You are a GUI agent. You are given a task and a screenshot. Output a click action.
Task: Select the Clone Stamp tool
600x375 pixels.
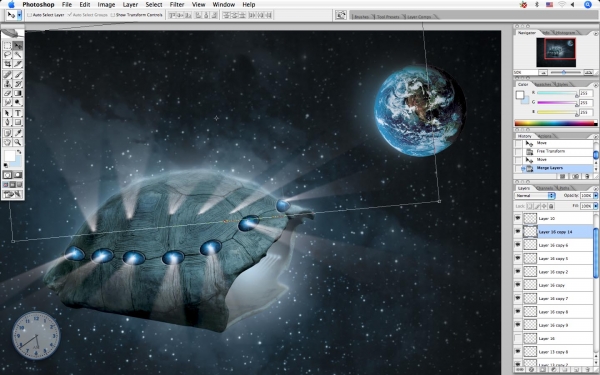7,84
